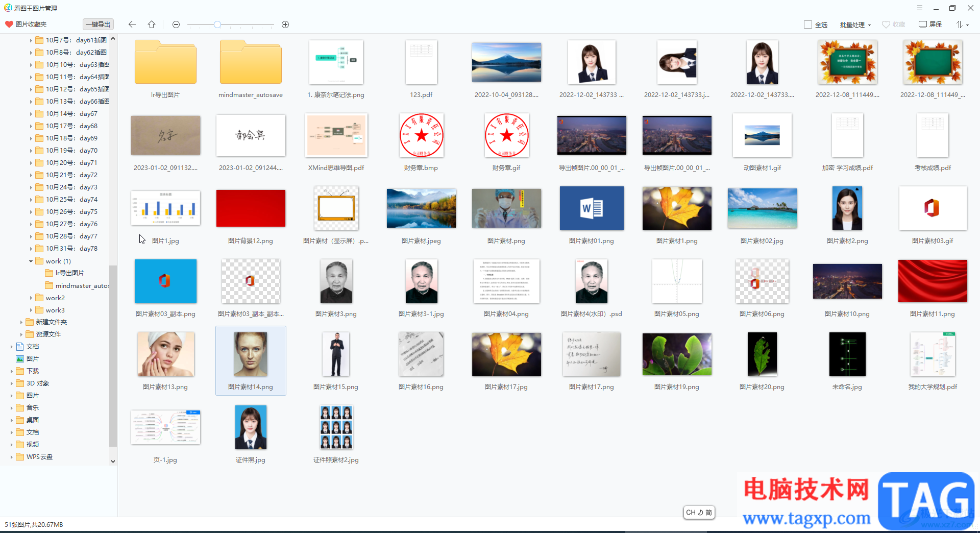Click the back arrow navigation icon
Viewport: 980px width, 533px height.
click(132, 25)
